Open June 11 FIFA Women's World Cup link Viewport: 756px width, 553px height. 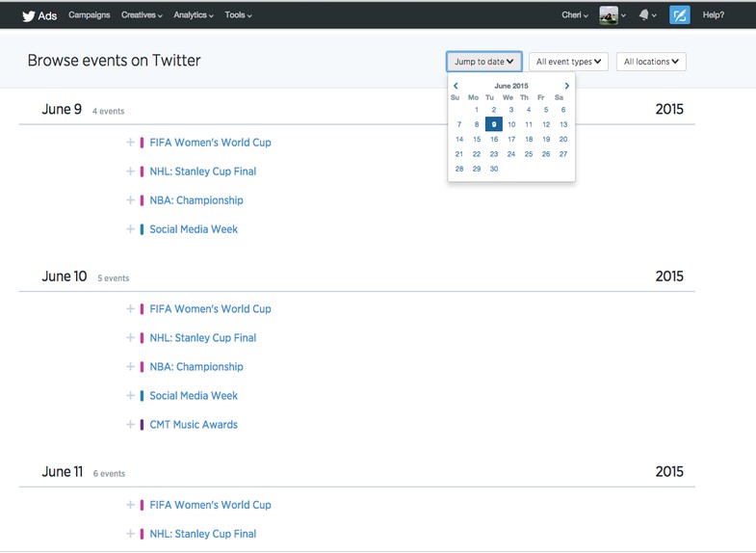click(210, 505)
